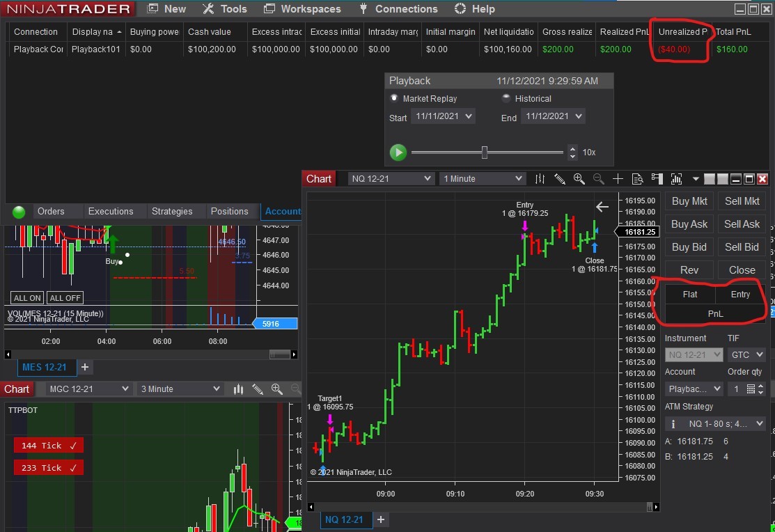Click green connection status light
This screenshot has height=532, width=775.
tap(19, 212)
